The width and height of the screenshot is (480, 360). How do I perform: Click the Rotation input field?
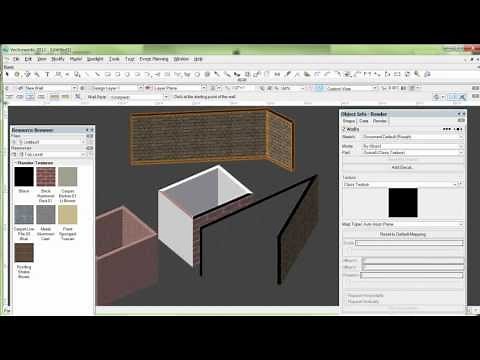[411, 275]
